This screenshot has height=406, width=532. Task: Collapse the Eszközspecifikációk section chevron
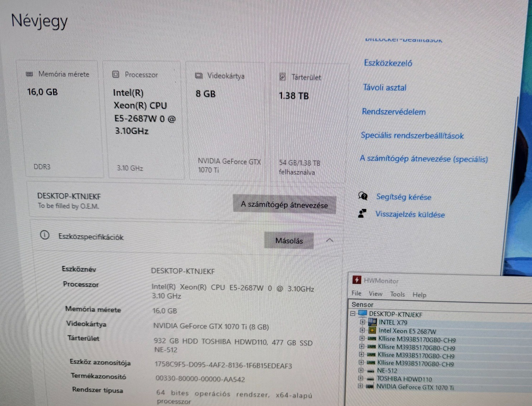330,240
